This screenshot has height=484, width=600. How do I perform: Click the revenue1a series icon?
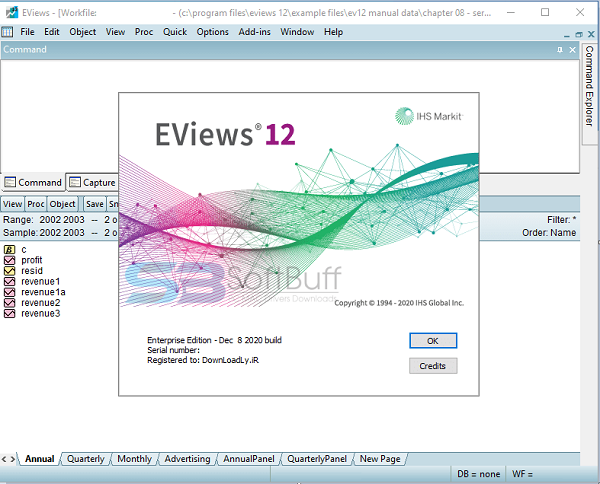pos(9,292)
